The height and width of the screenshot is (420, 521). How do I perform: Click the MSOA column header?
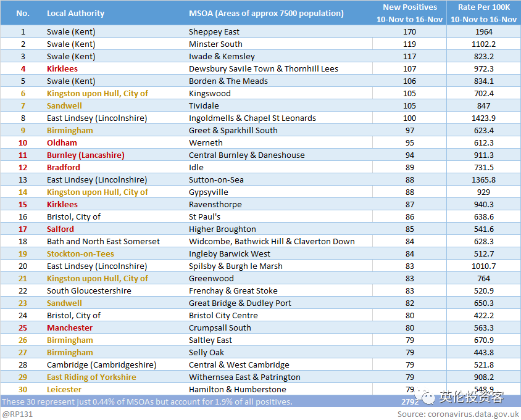(x=266, y=13)
